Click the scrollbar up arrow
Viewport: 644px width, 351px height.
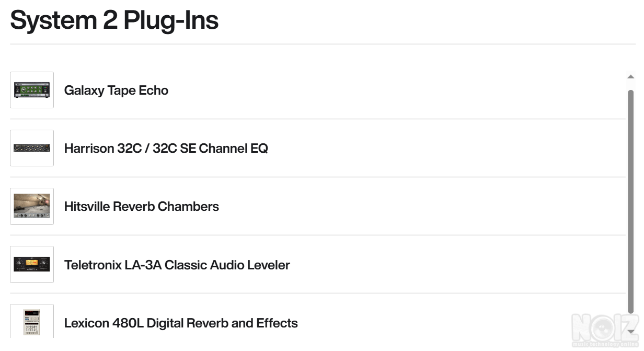[x=630, y=77]
